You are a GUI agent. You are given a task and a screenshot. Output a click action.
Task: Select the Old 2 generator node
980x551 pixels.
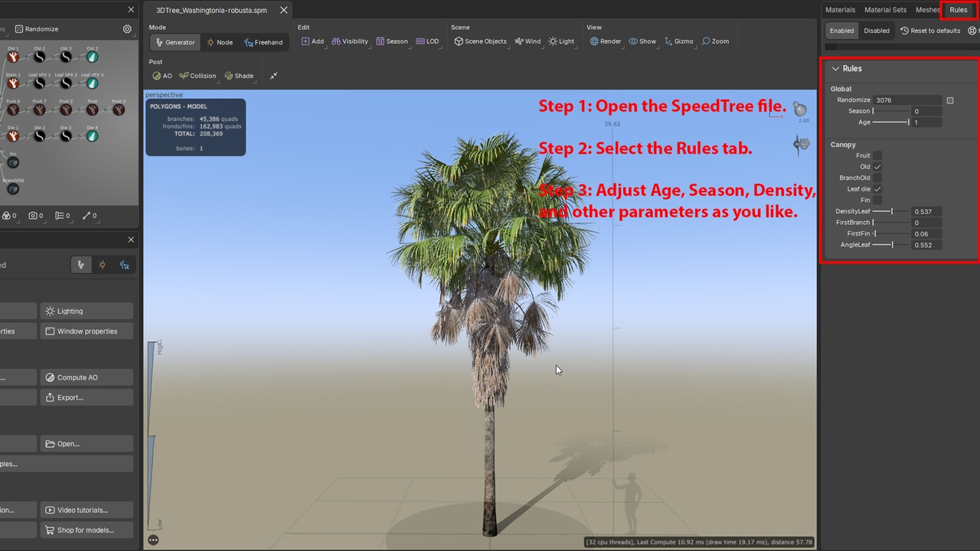pyautogui.click(x=39, y=57)
